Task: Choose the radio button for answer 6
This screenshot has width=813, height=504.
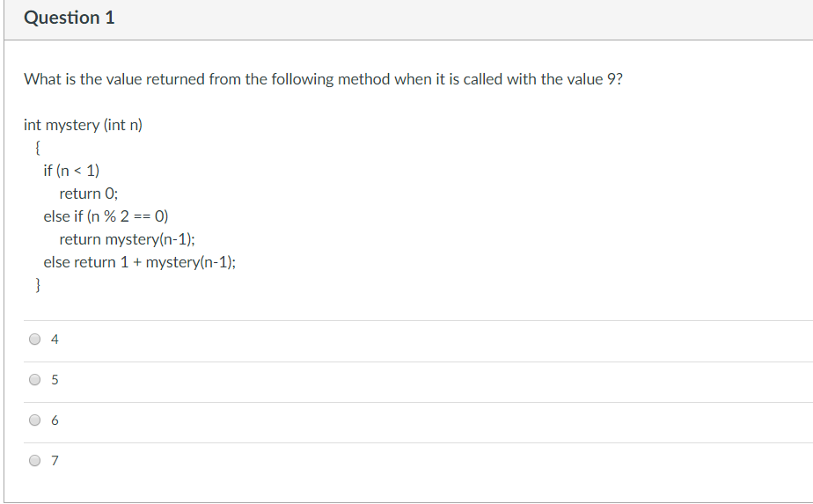Action: coord(35,420)
